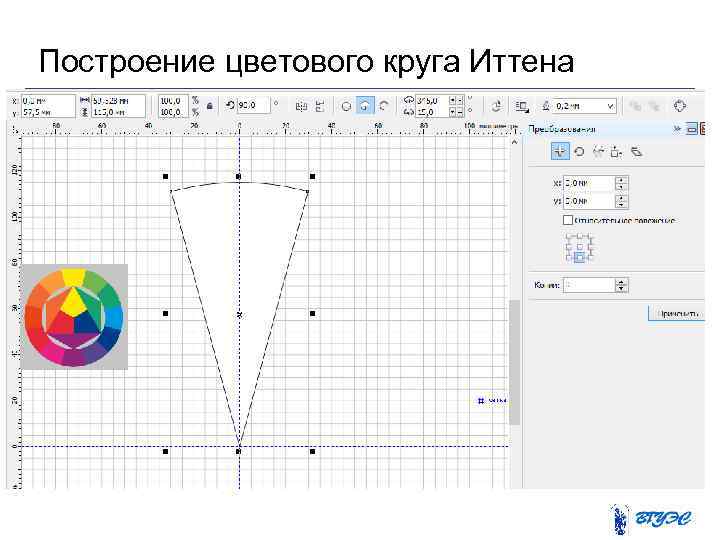
Task: Click the vertical scrollbar up arrow of the canvas
Action: coord(514,142)
